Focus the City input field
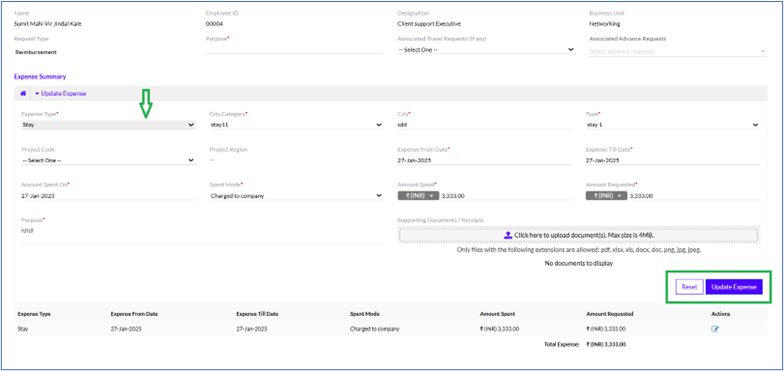This screenshot has width=784, height=371. (484, 125)
